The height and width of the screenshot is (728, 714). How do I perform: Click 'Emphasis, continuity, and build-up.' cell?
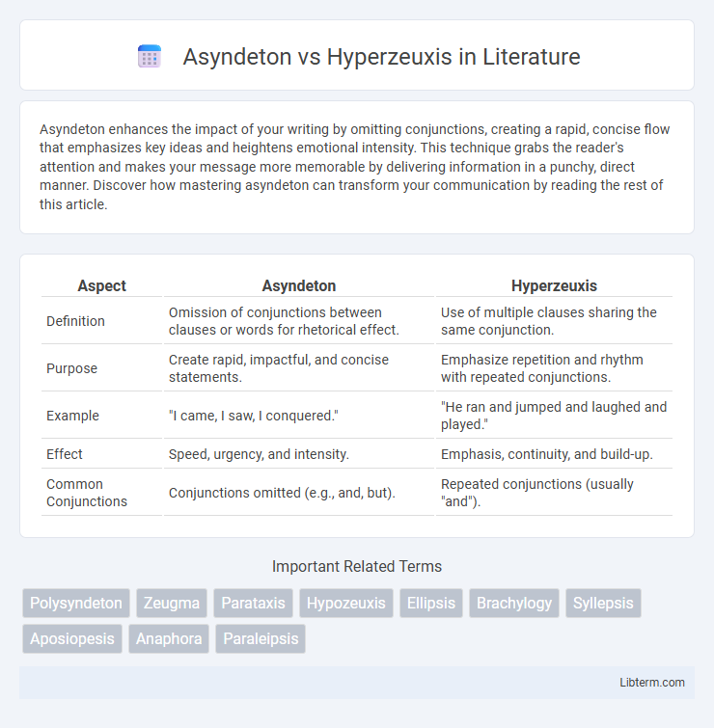coord(554,454)
